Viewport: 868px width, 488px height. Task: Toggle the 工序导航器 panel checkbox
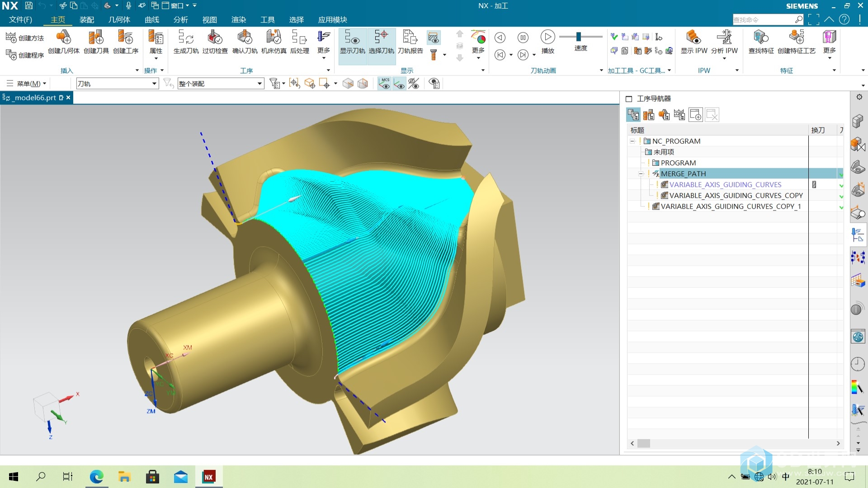[629, 99]
